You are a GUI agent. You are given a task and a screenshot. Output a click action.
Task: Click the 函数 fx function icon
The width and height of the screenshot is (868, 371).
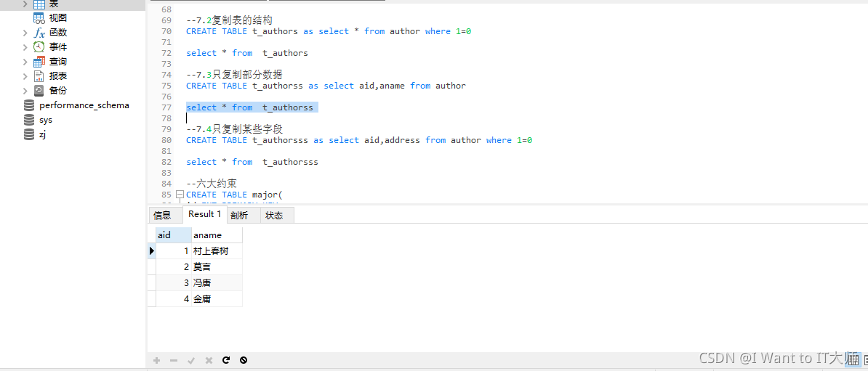(39, 33)
